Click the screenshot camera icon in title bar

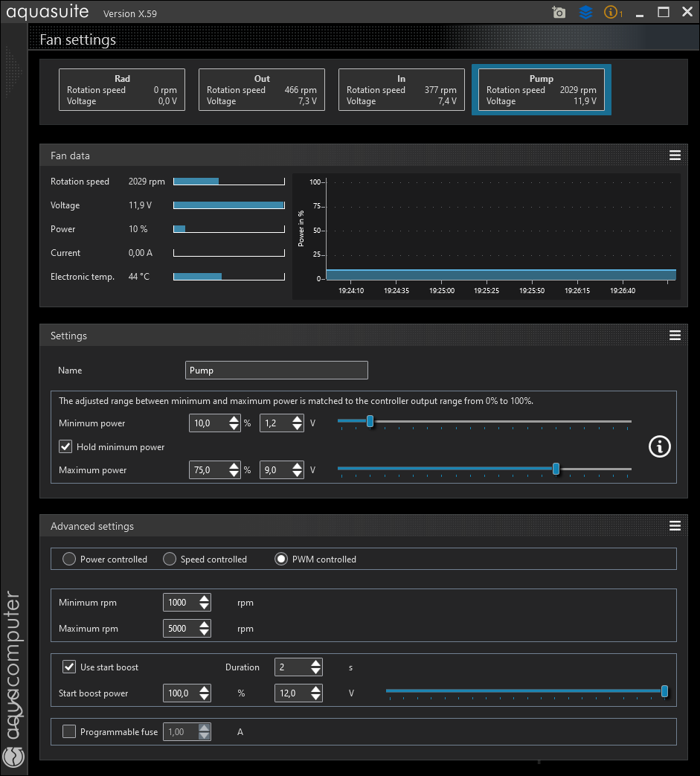click(559, 13)
